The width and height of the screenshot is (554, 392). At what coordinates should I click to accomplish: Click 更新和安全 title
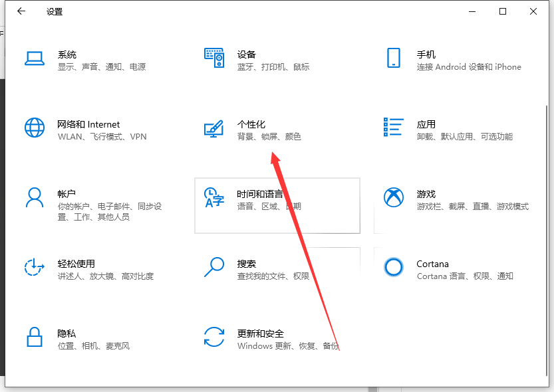pyautogui.click(x=261, y=334)
